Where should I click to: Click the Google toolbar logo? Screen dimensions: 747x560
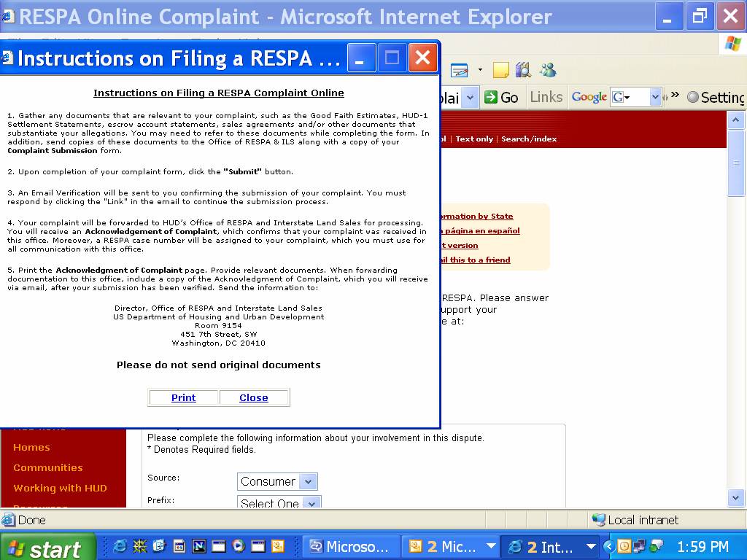coord(589,97)
